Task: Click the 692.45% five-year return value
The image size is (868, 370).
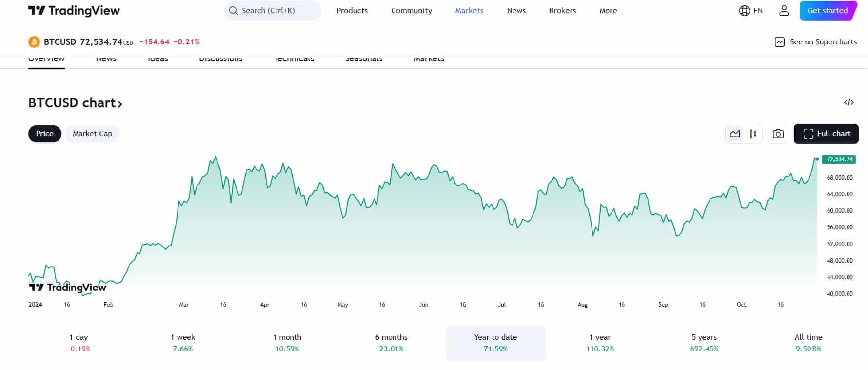Action: coord(704,349)
